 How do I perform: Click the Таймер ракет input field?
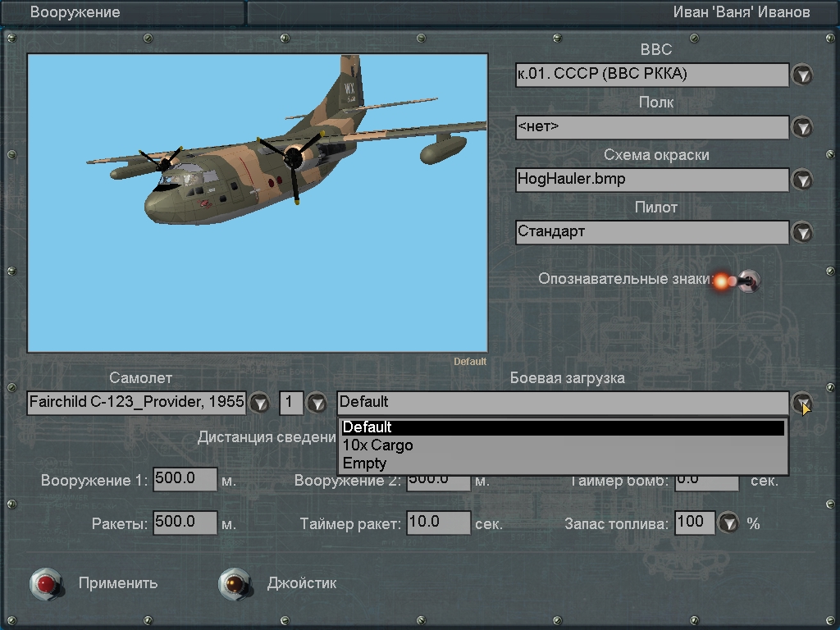438,523
